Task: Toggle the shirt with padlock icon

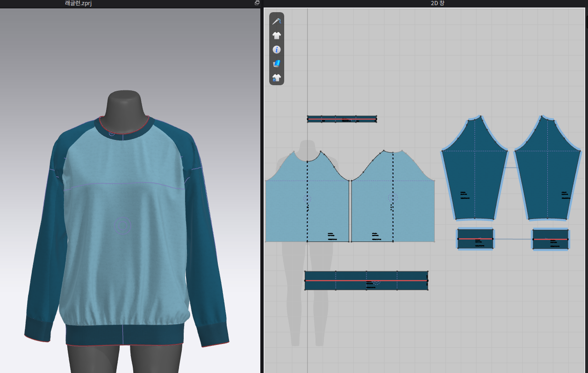Action: tap(277, 78)
